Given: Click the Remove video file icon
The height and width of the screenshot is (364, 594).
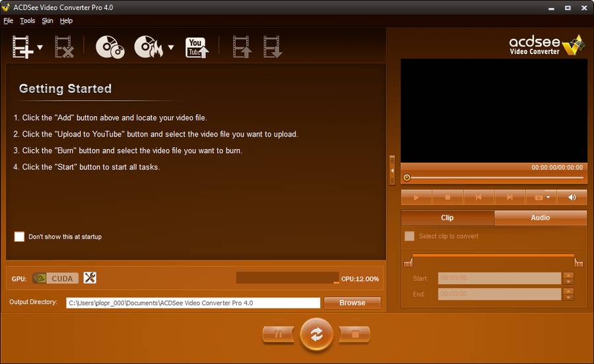Looking at the screenshot, I should click(64, 47).
